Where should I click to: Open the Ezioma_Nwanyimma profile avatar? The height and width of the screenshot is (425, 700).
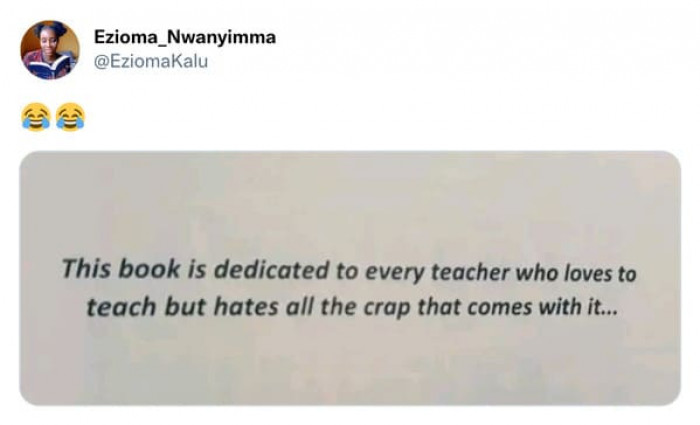pyautogui.click(x=49, y=50)
